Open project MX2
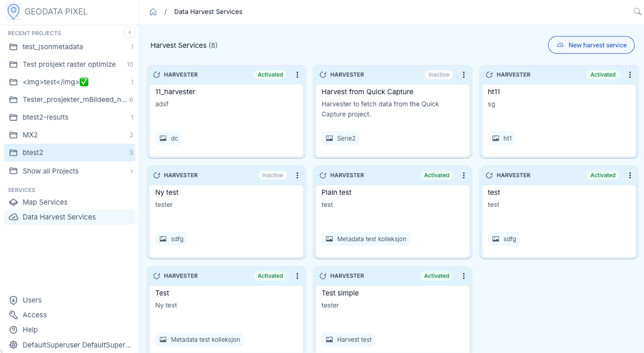Image resolution: width=644 pixels, height=353 pixels. click(69, 135)
